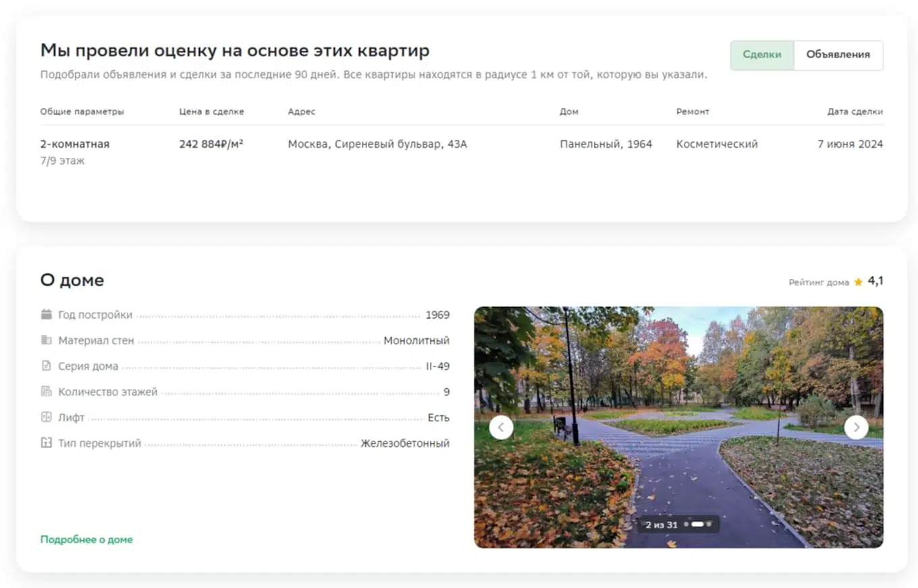
Task: Click the floors icon beside Количество этажей
Action: coord(46,392)
